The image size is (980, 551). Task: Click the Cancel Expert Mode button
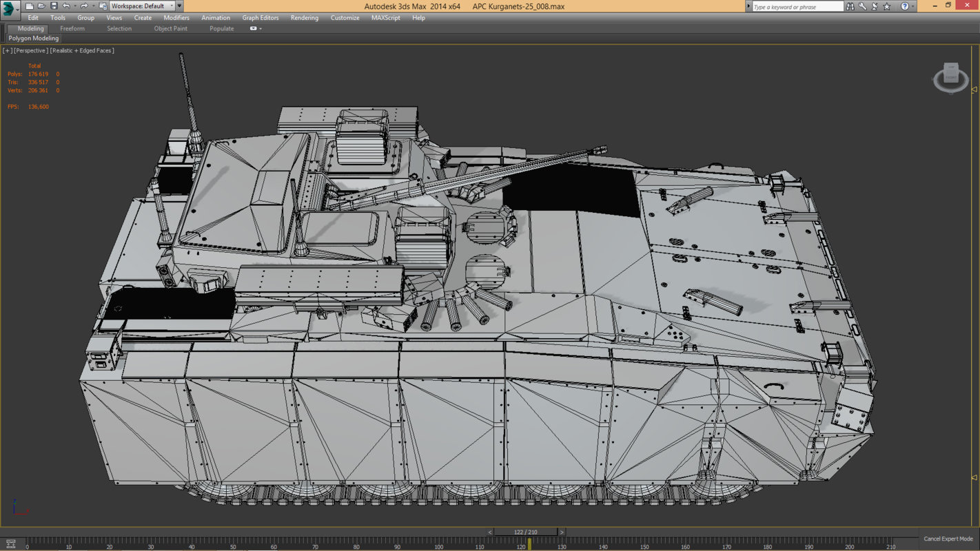tap(948, 539)
